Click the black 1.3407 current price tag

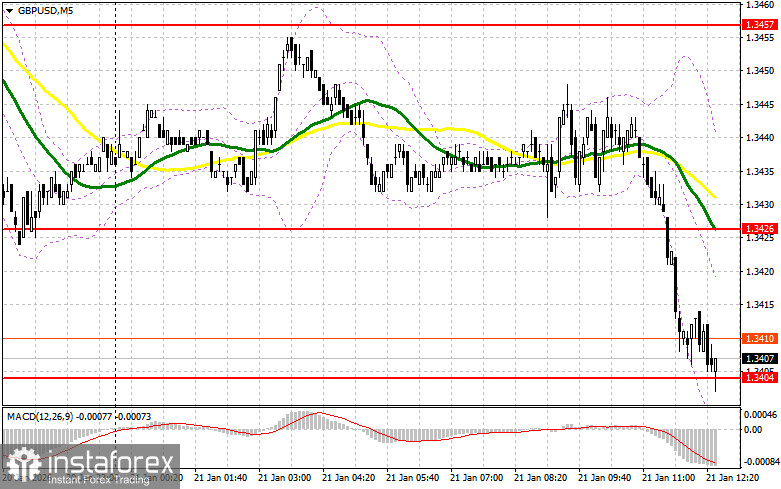pos(760,359)
